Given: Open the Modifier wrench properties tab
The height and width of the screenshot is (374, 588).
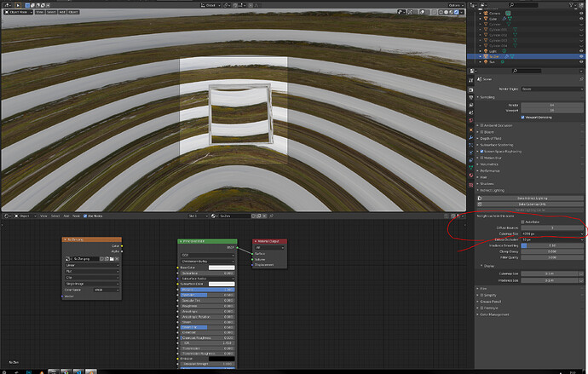Looking at the screenshot, I should (x=471, y=137).
